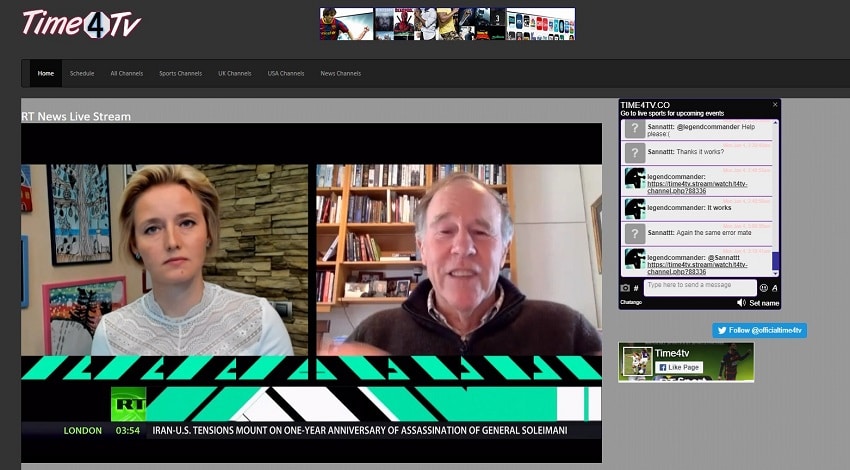Click the RT News Live Stream heading
This screenshot has height=470, width=850.
76,116
